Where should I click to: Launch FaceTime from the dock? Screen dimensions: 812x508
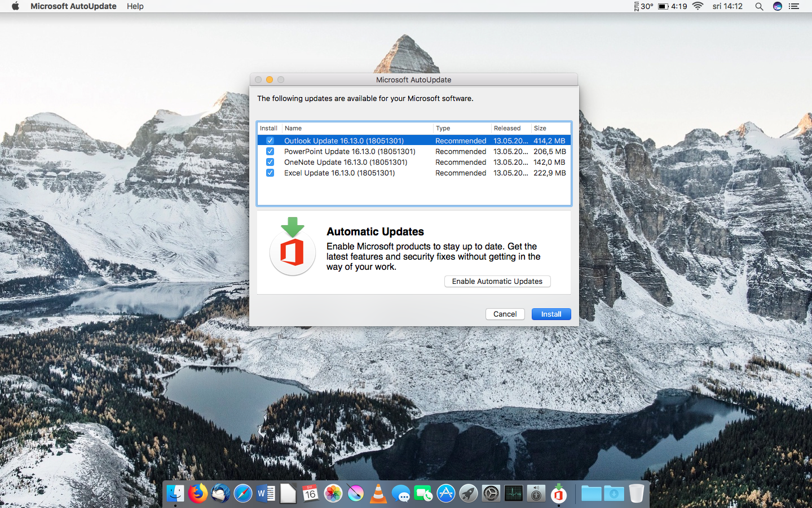423,494
